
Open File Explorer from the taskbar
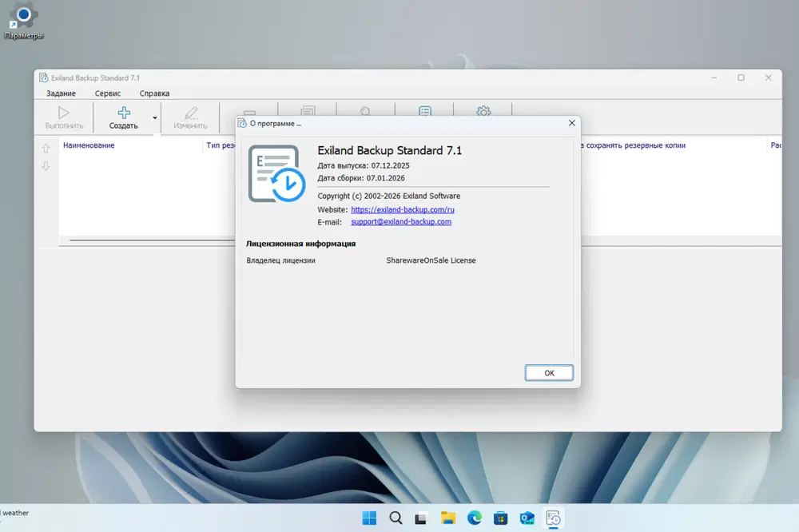[448, 518]
